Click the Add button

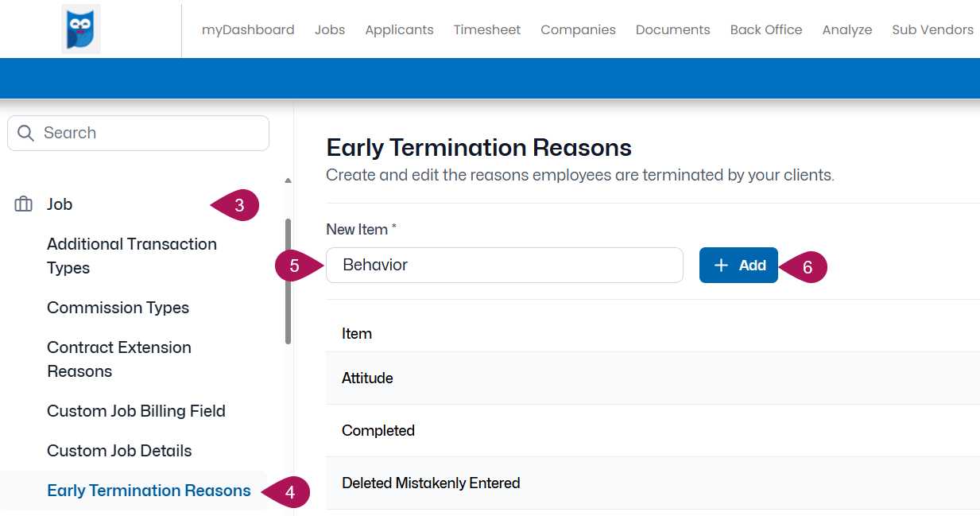coord(738,266)
